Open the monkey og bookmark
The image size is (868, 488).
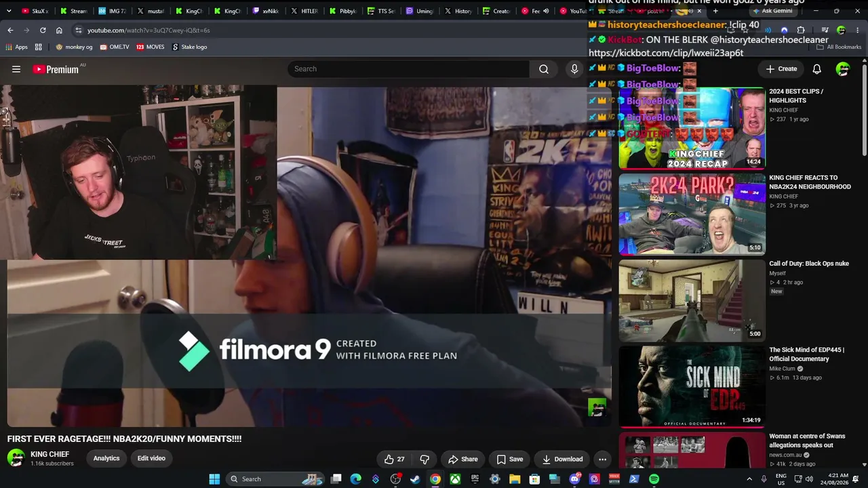[74, 47]
